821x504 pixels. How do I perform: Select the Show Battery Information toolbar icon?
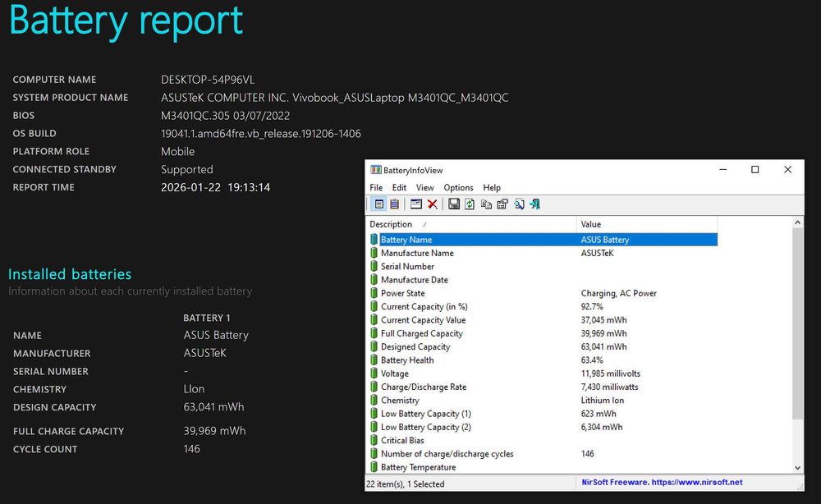pyautogui.click(x=379, y=204)
